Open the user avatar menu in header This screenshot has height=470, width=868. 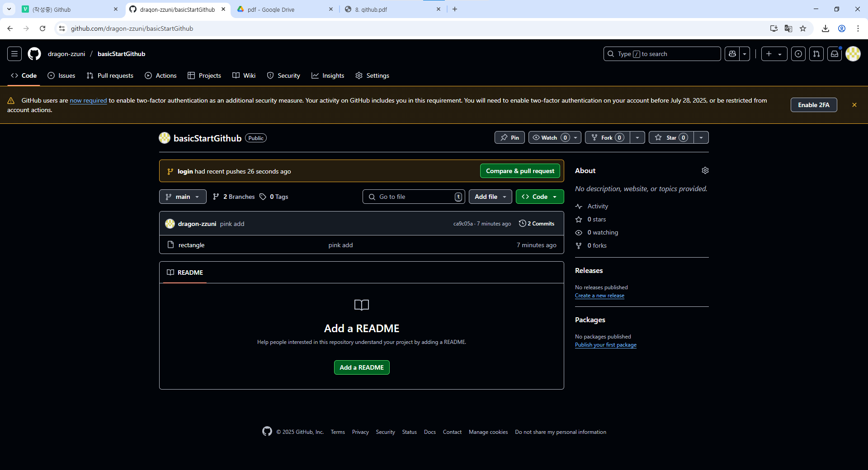pyautogui.click(x=853, y=54)
